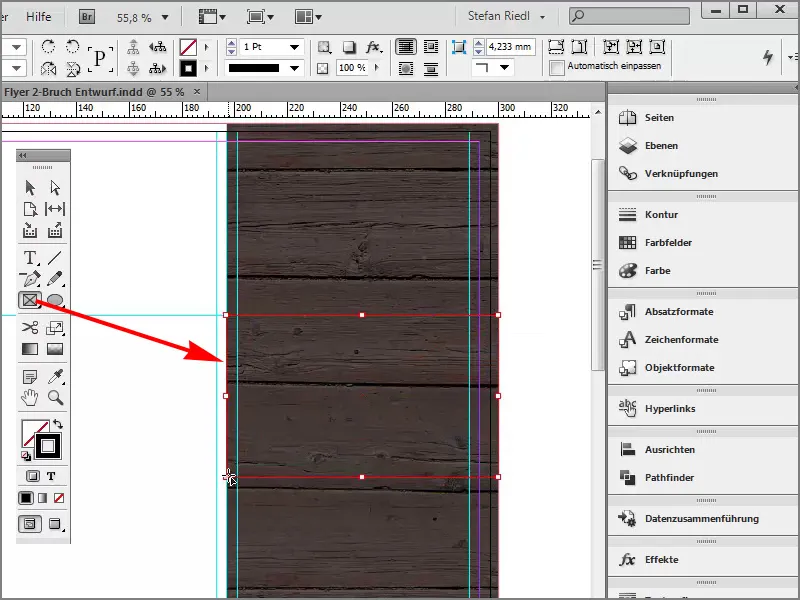800x600 pixels.
Task: Expand fill color swatch arrow in control bar
Action: coord(207,47)
